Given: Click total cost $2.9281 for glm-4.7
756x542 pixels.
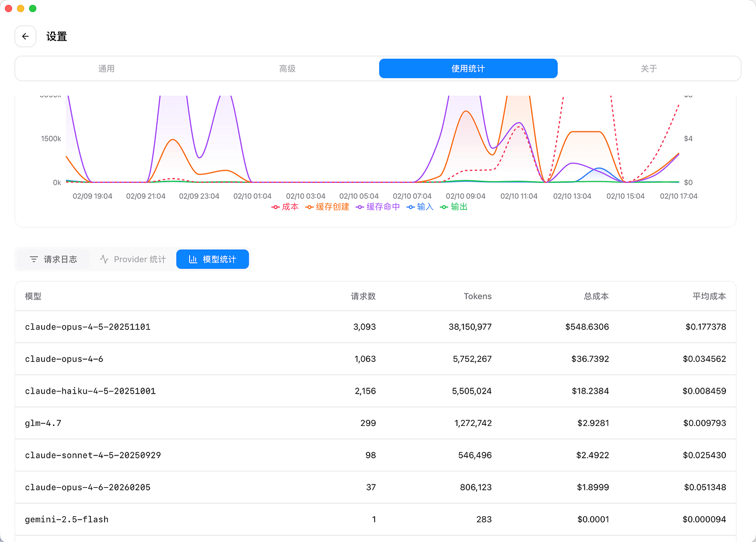Looking at the screenshot, I should pyautogui.click(x=593, y=423).
